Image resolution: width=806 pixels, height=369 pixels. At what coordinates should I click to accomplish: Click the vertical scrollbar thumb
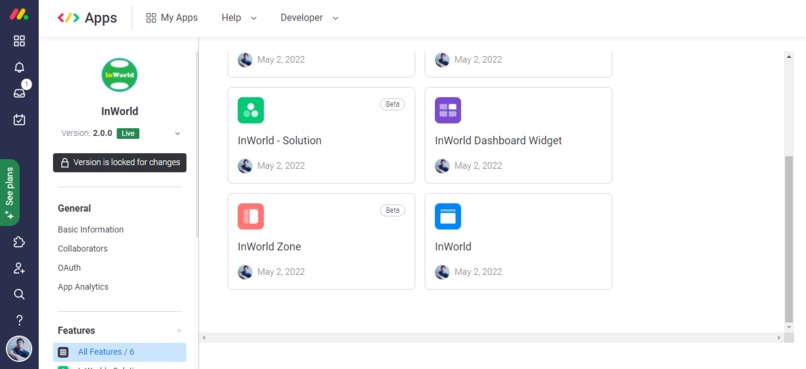pos(790,239)
